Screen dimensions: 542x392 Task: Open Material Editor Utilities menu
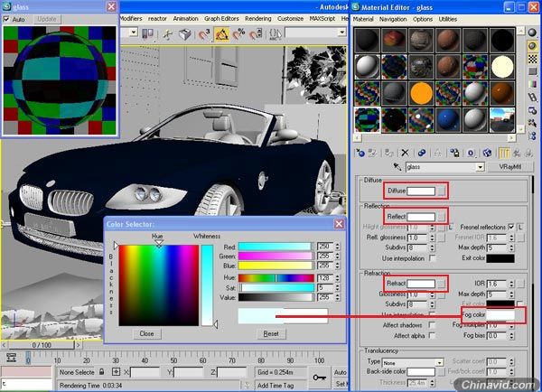pos(448,19)
